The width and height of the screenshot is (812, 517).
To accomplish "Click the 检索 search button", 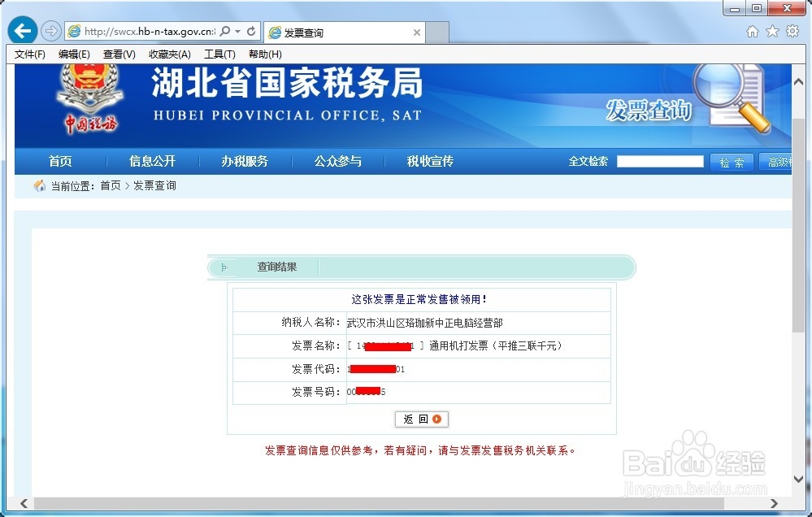I will pyautogui.click(x=731, y=161).
